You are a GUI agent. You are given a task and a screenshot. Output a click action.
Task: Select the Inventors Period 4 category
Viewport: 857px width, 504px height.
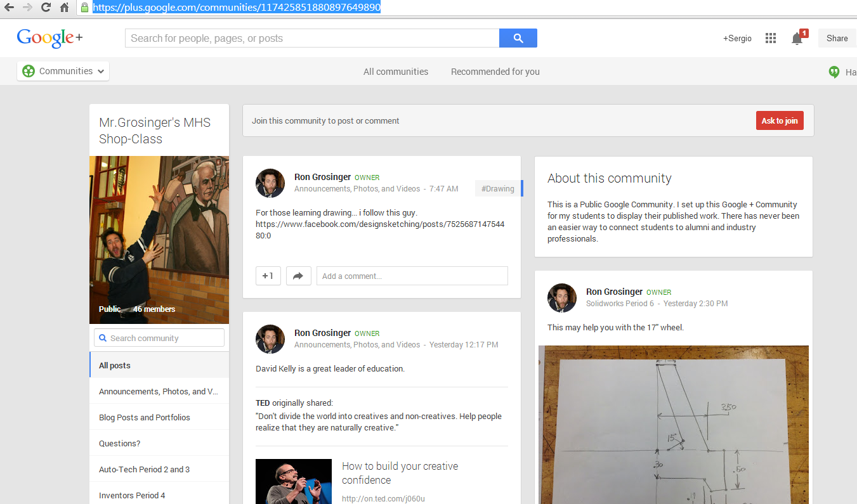point(159,494)
